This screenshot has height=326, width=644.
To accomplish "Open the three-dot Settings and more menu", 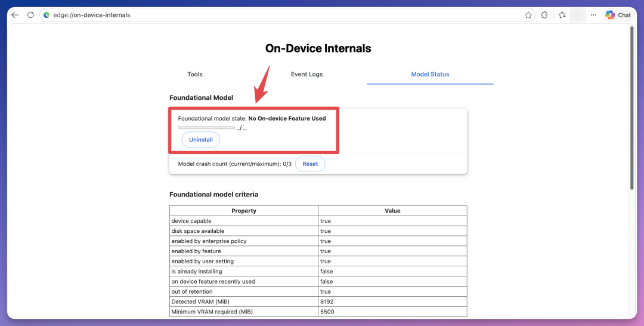I will click(593, 15).
